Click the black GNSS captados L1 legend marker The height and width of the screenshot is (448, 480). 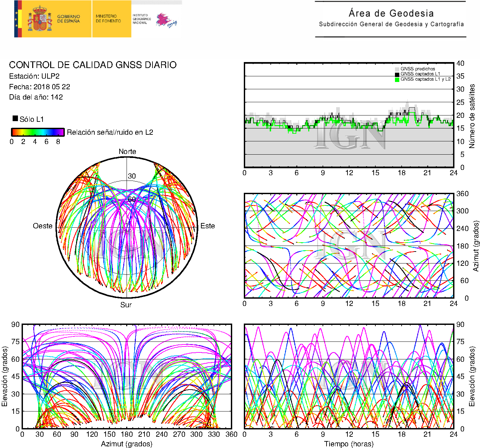click(397, 74)
